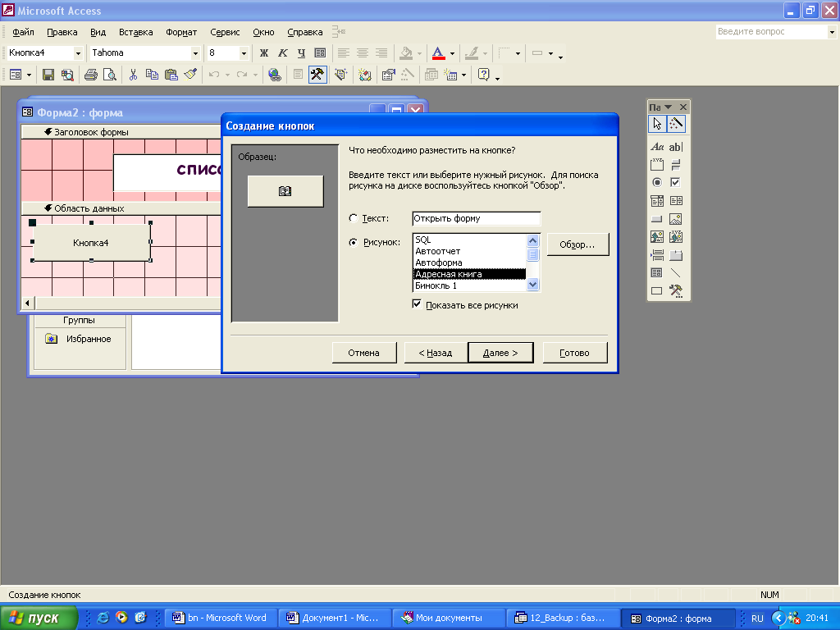The height and width of the screenshot is (630, 840).
Task: Open the Введите вопрос help dropdown arrow
Action: tap(832, 32)
